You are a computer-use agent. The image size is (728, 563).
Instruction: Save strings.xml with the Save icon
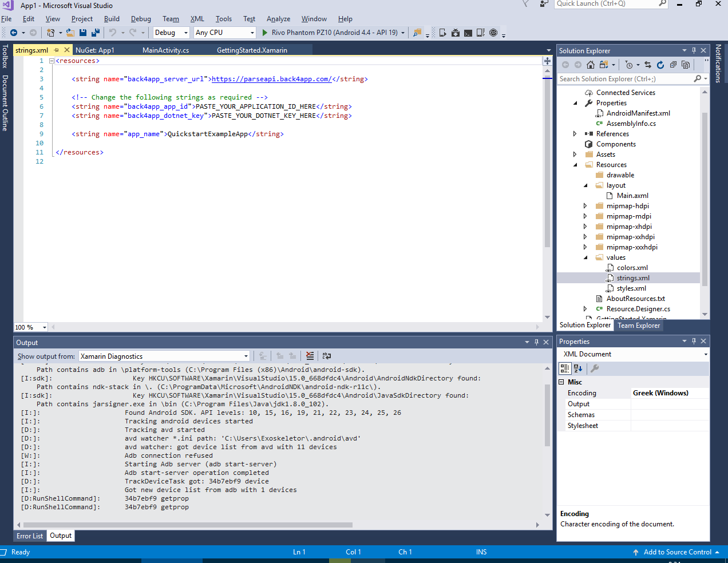coord(83,33)
